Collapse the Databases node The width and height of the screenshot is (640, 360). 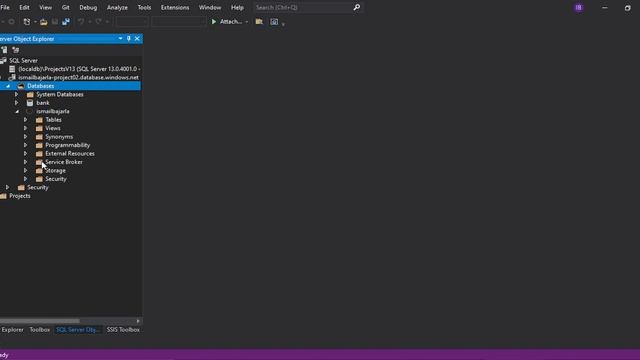coord(8,86)
